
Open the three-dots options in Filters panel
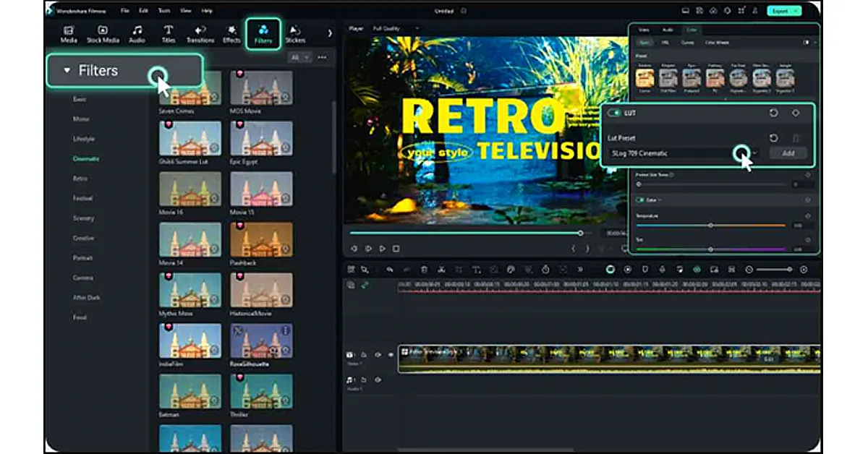(x=322, y=57)
